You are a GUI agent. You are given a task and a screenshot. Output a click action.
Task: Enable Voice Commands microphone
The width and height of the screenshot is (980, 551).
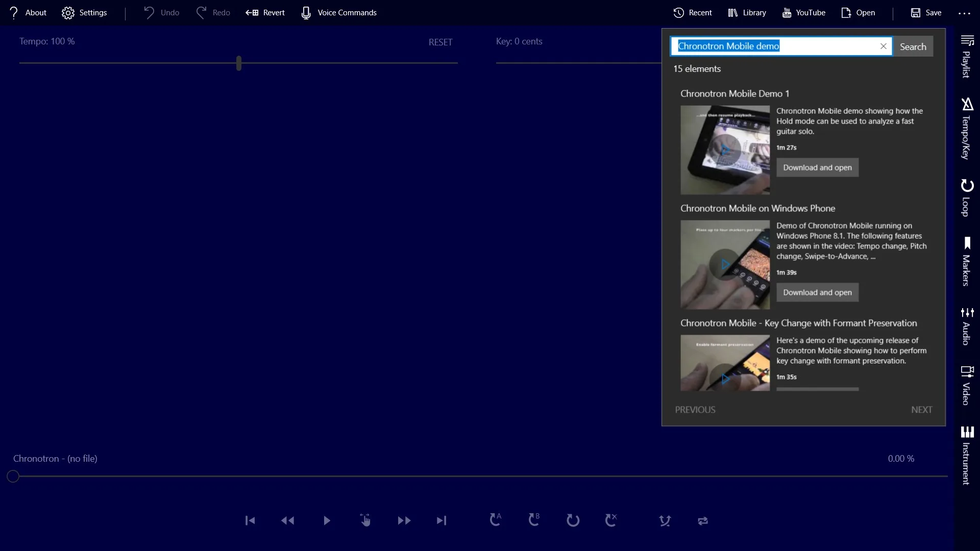tap(339, 13)
